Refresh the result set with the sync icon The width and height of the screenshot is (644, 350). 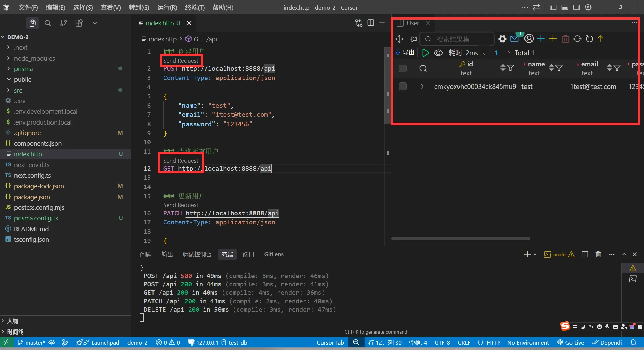[577, 39]
